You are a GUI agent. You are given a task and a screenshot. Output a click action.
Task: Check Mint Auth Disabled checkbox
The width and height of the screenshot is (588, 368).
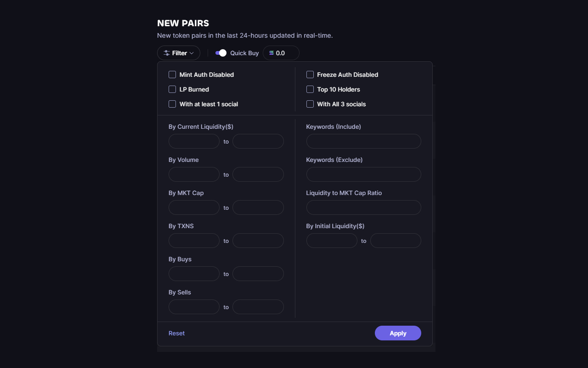pos(172,75)
